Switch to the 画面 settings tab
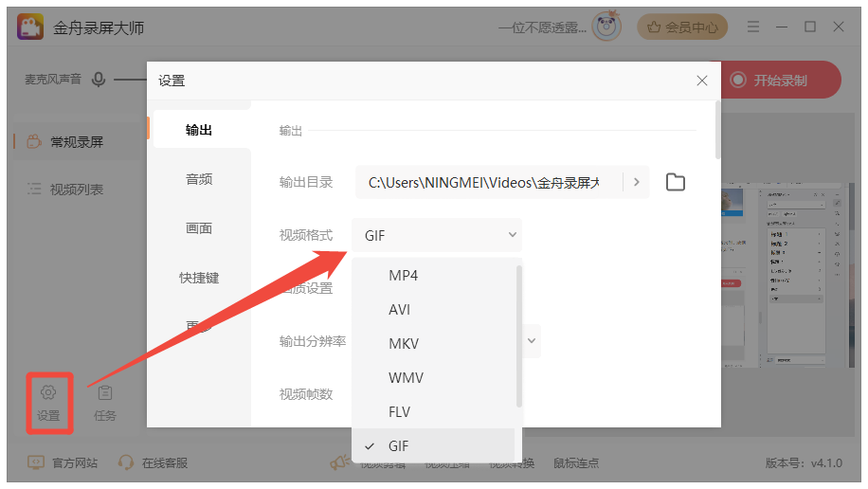Screen dimensions: 868x489 199,228
